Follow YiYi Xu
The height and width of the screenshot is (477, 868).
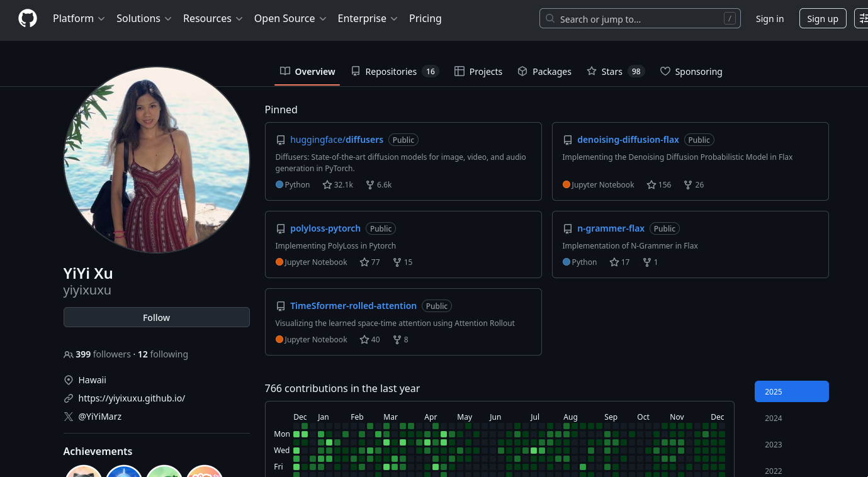click(157, 317)
